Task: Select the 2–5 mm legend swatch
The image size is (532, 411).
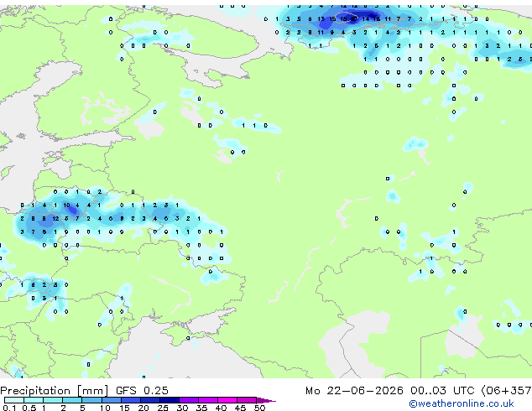Action: 72,400
